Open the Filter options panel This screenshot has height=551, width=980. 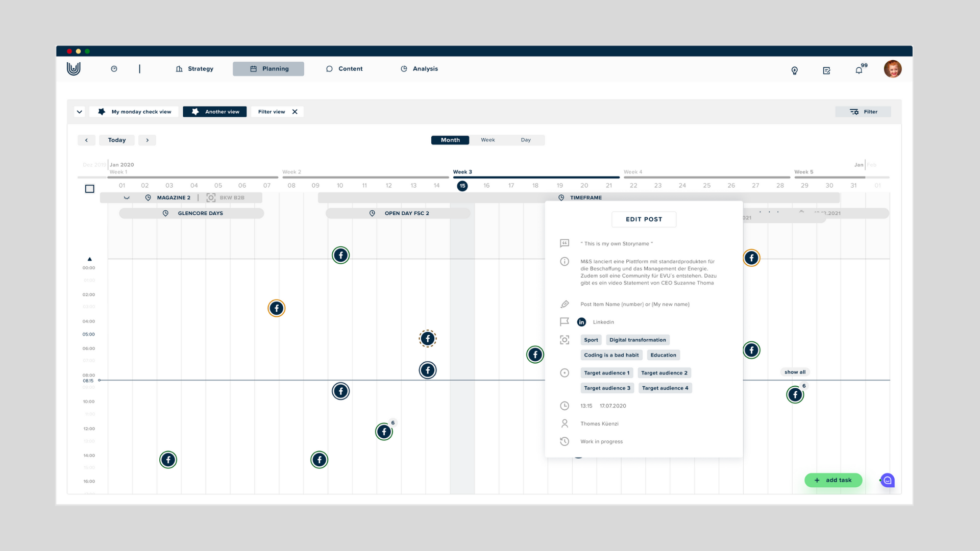coord(863,111)
